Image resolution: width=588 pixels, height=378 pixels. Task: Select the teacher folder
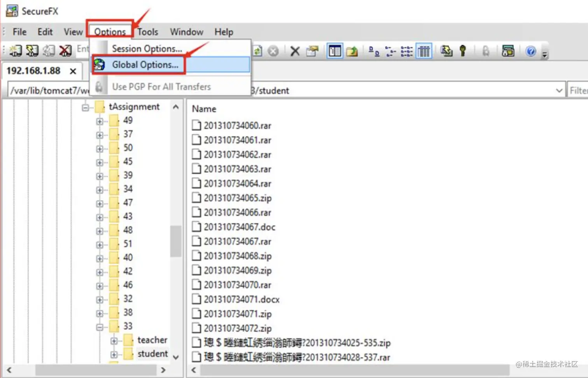[x=152, y=340]
